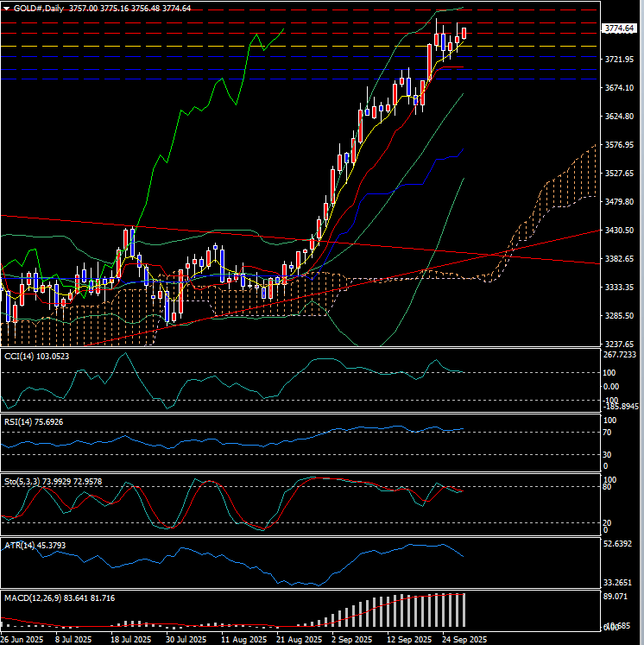Image resolution: width=644 pixels, height=645 pixels.
Task: Click the 24 Sep 2025 date label
Action: [x=461, y=640]
